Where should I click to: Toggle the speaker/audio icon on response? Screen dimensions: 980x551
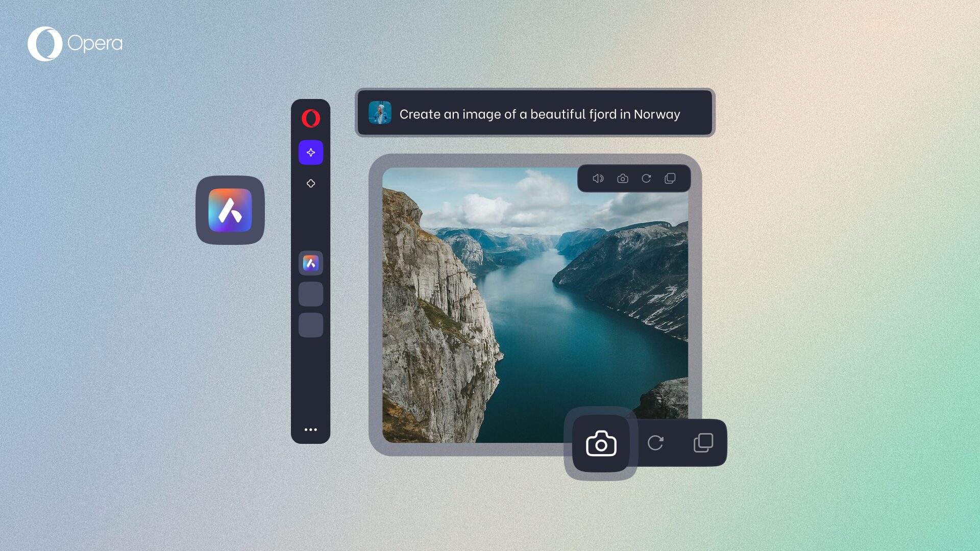[598, 178]
